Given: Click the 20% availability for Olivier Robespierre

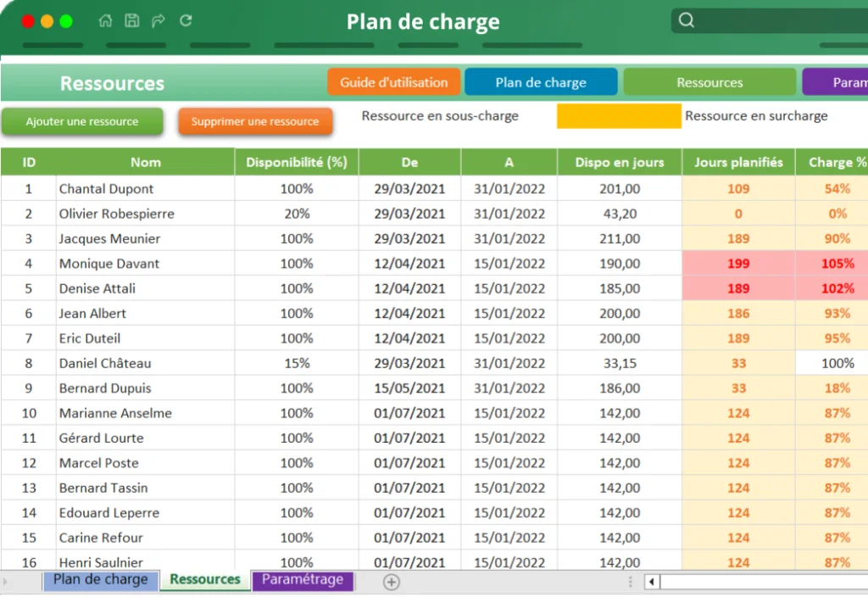Looking at the screenshot, I should [297, 214].
